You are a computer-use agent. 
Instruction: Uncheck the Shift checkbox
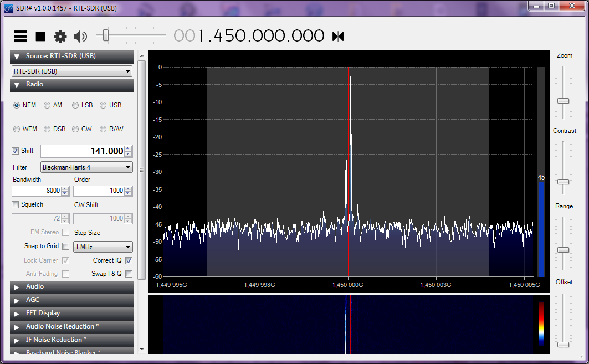click(x=15, y=151)
